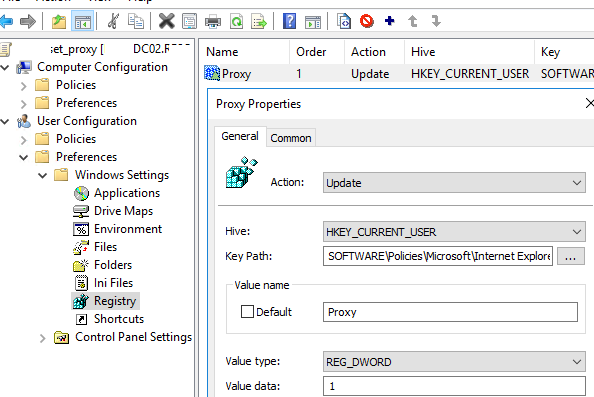
Task: Open the Value type dropdown REG_DWORD
Action: [x=454, y=362]
